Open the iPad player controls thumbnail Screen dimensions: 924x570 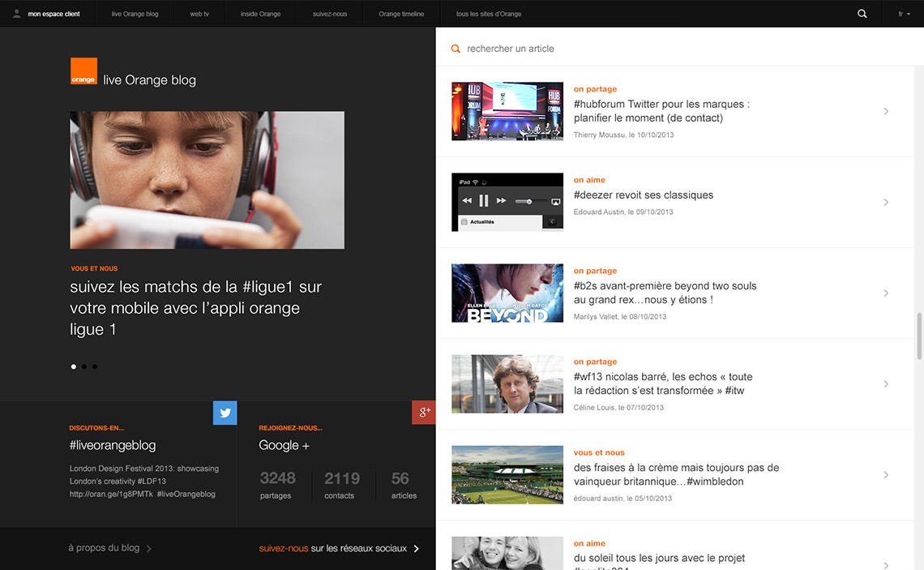tap(507, 202)
